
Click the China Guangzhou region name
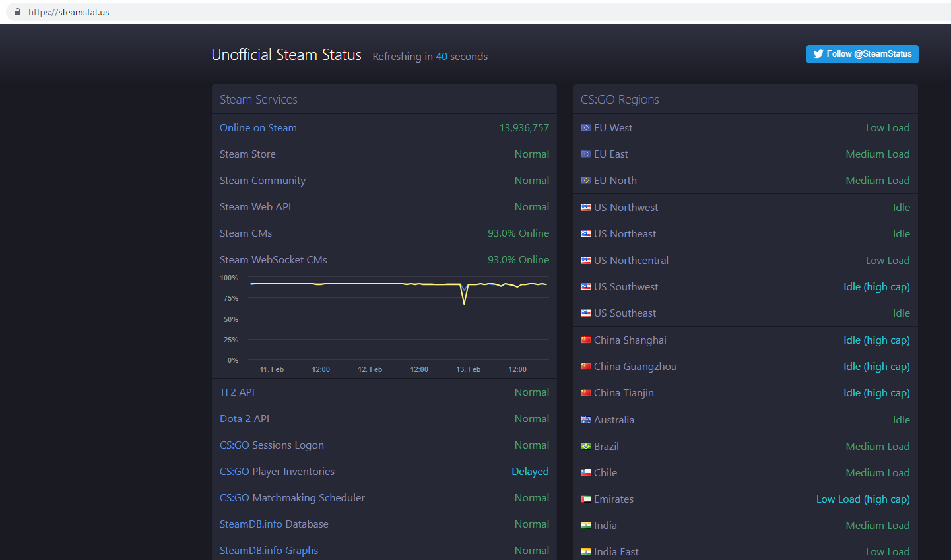click(x=636, y=367)
